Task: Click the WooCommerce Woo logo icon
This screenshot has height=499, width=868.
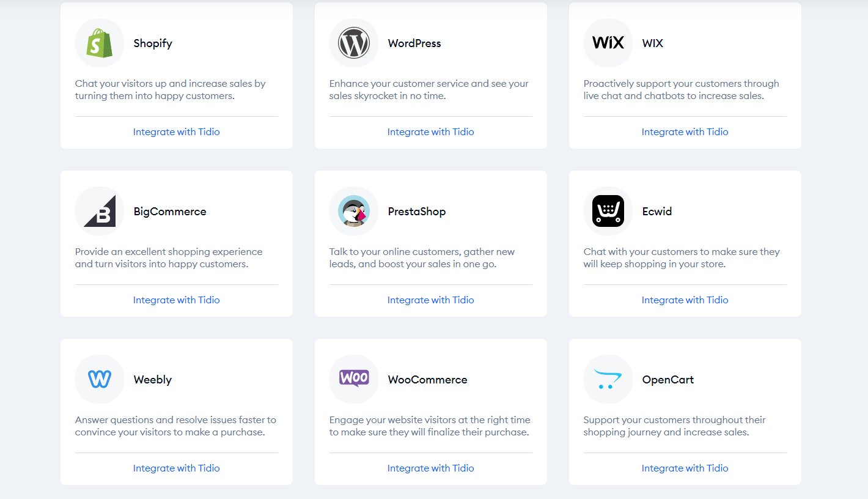Action: [354, 378]
